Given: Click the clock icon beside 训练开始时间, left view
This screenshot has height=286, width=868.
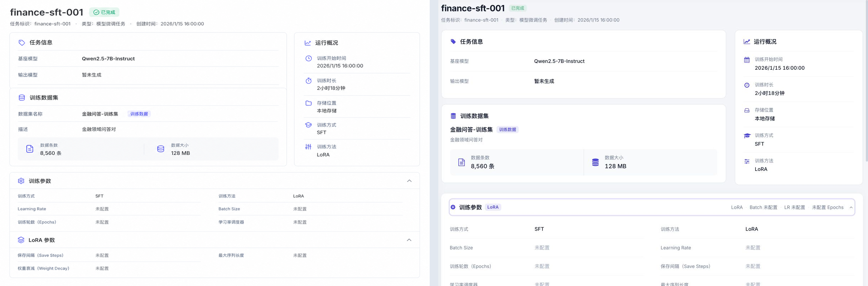Looking at the screenshot, I should [308, 58].
